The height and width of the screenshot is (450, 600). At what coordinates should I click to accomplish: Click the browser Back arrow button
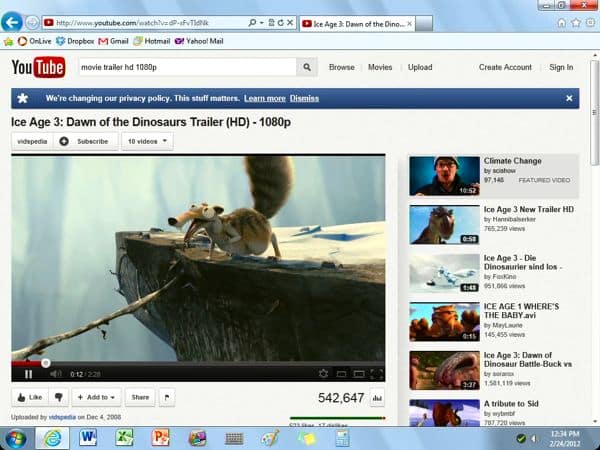click(x=12, y=23)
